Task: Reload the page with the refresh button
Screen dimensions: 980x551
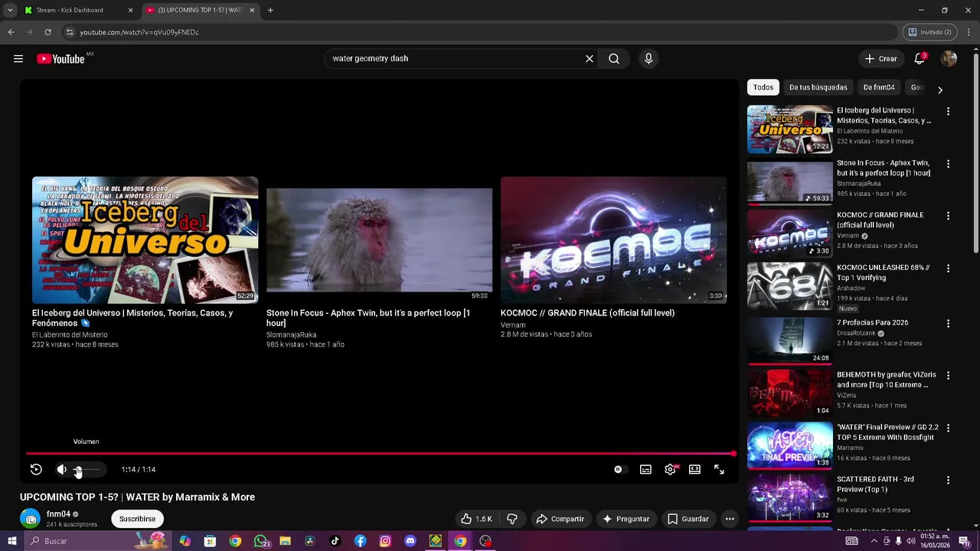Action: [47, 32]
